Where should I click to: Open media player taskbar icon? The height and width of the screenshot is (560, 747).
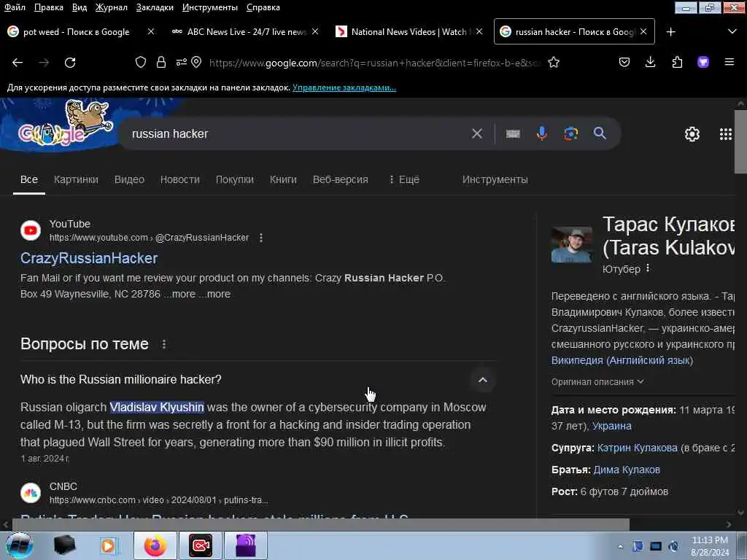coord(109,545)
